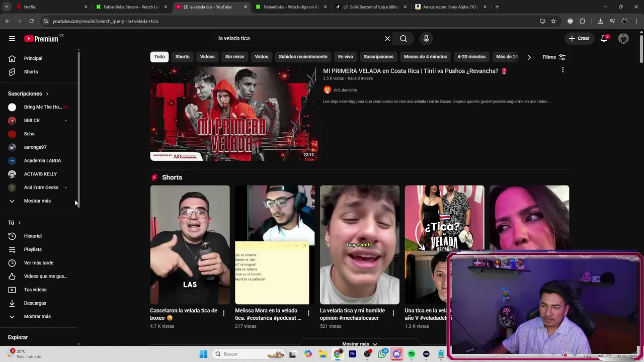Screen dimensions: 644x362
Task: Play MI PRIMERA VELADA video thumbnail
Action: (233, 114)
